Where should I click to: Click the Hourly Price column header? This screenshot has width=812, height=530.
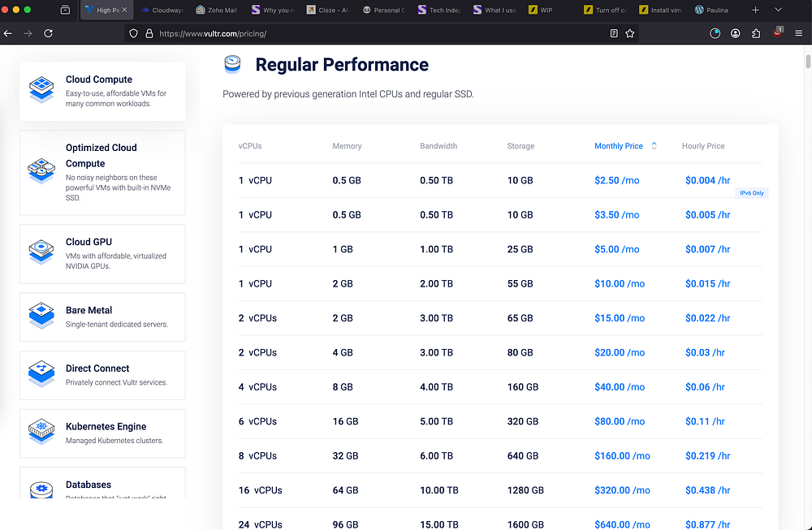point(703,146)
